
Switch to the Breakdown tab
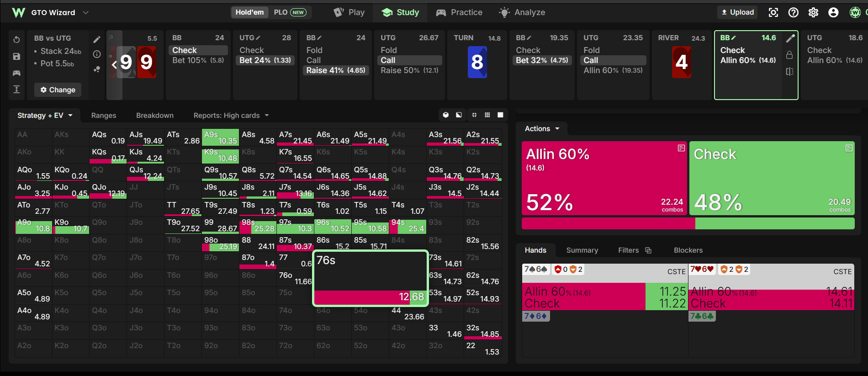[x=155, y=116]
